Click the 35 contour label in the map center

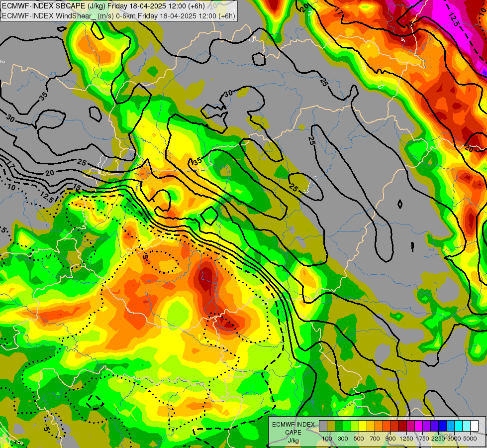[x=197, y=161]
